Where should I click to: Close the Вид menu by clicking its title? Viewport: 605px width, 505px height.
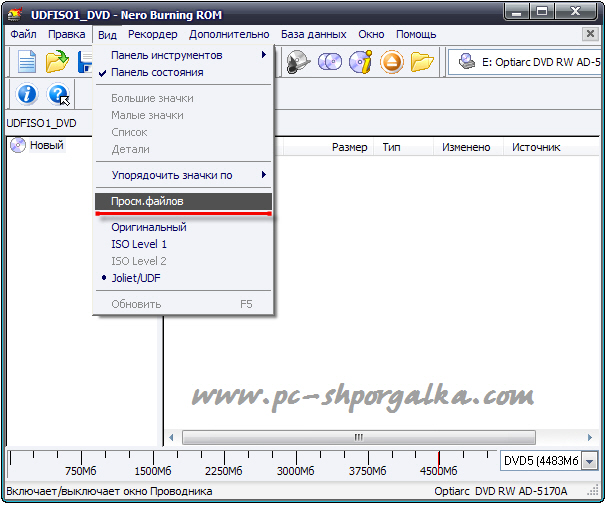point(107,35)
